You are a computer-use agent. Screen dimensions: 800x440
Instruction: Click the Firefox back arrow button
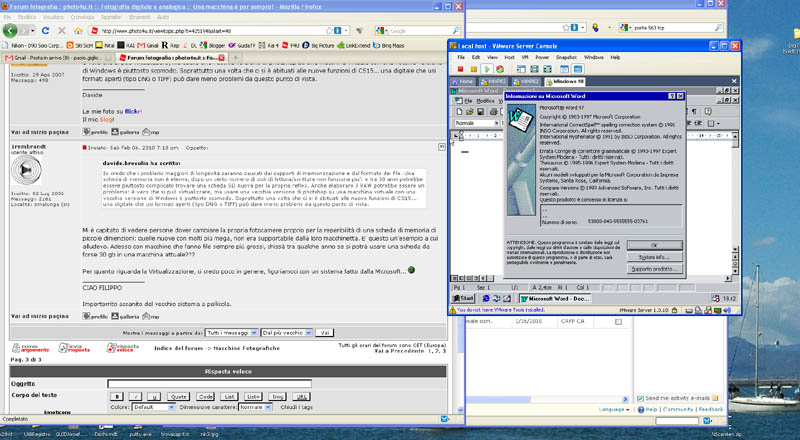tap(9, 31)
